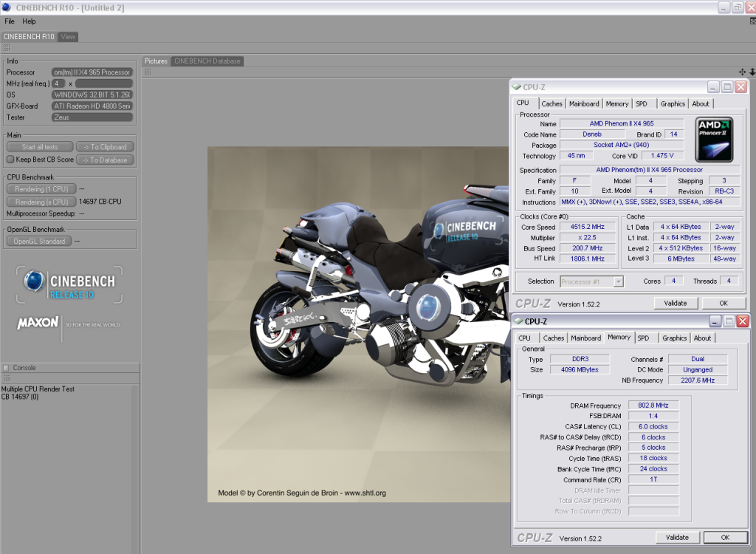Select the CINEBENCH R10 tab
Viewport: 756px width, 554px height.
[x=29, y=37]
